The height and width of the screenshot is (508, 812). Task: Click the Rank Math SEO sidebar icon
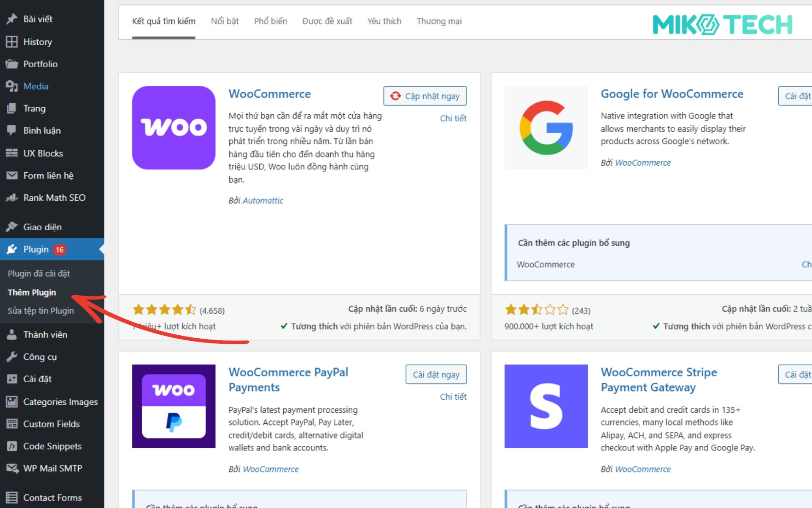pyautogui.click(x=11, y=198)
